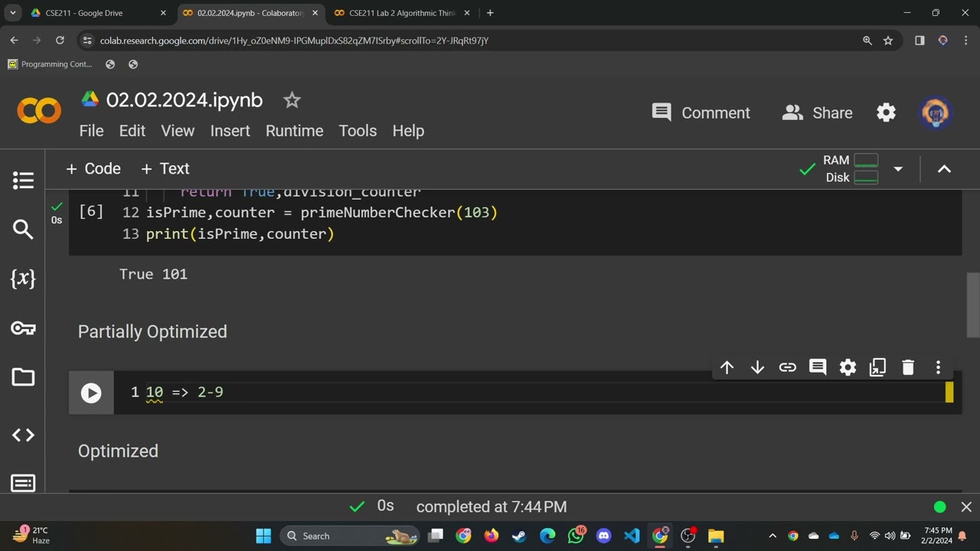Open the Colab table of contents panel
This screenshot has height=551, width=980.
click(23, 181)
